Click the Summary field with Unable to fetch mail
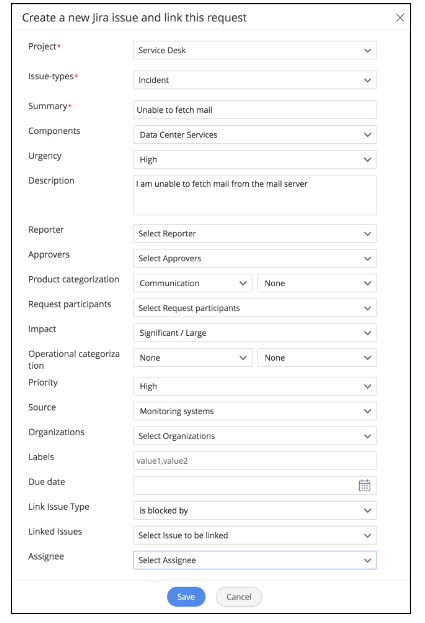The width and height of the screenshot is (425, 623). (255, 110)
